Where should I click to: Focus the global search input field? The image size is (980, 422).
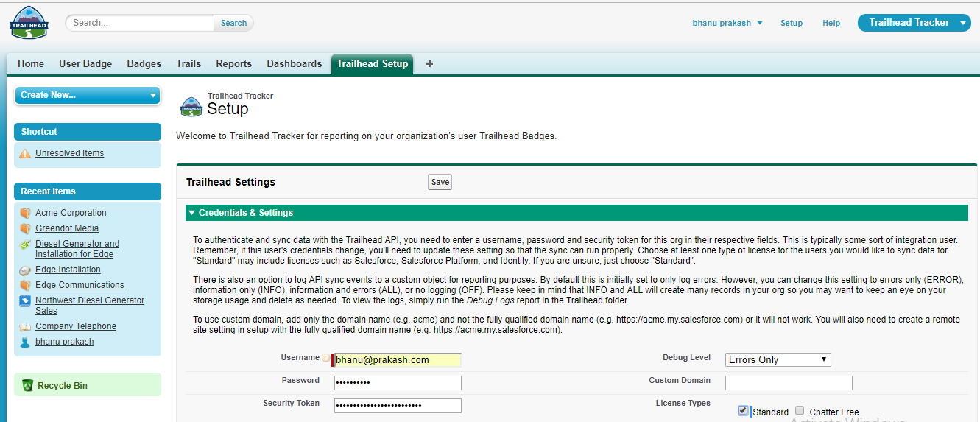coord(140,23)
